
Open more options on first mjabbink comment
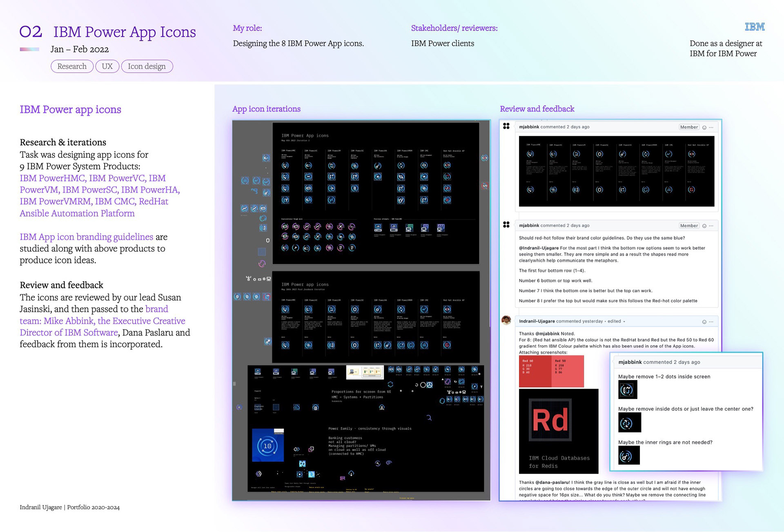[711, 128]
